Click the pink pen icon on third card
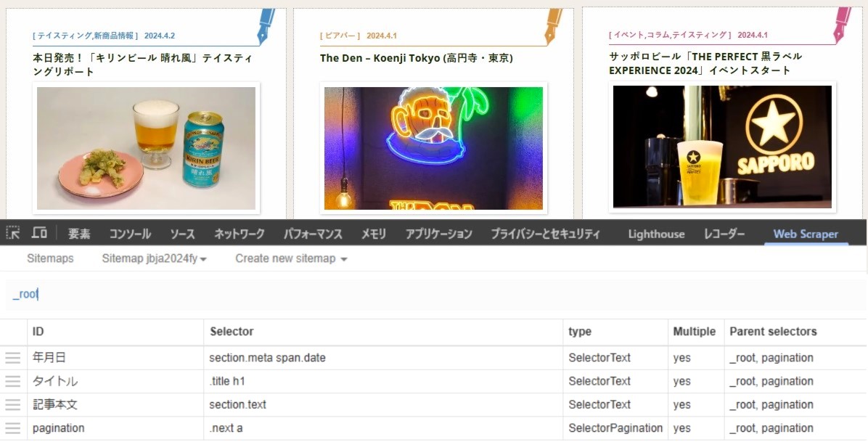 (x=842, y=25)
